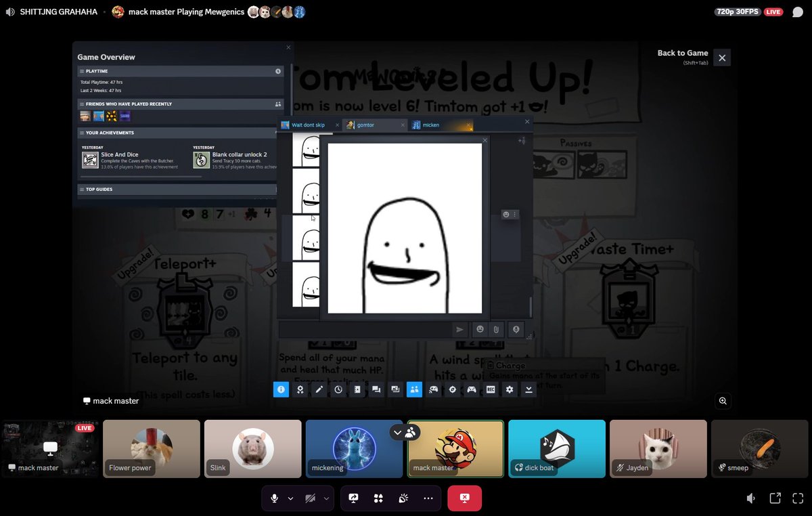Click the send message arrow in Steam chat
The height and width of the screenshot is (516, 812).
pyautogui.click(x=460, y=329)
